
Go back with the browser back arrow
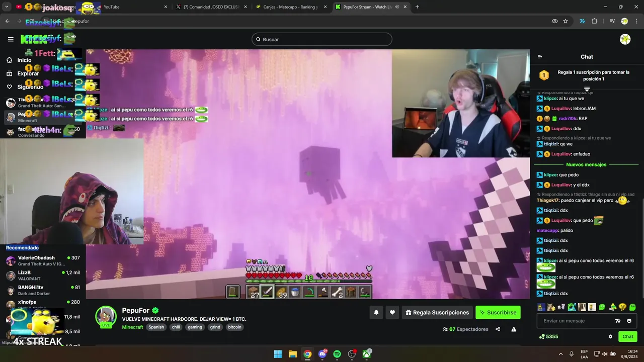[7, 21]
